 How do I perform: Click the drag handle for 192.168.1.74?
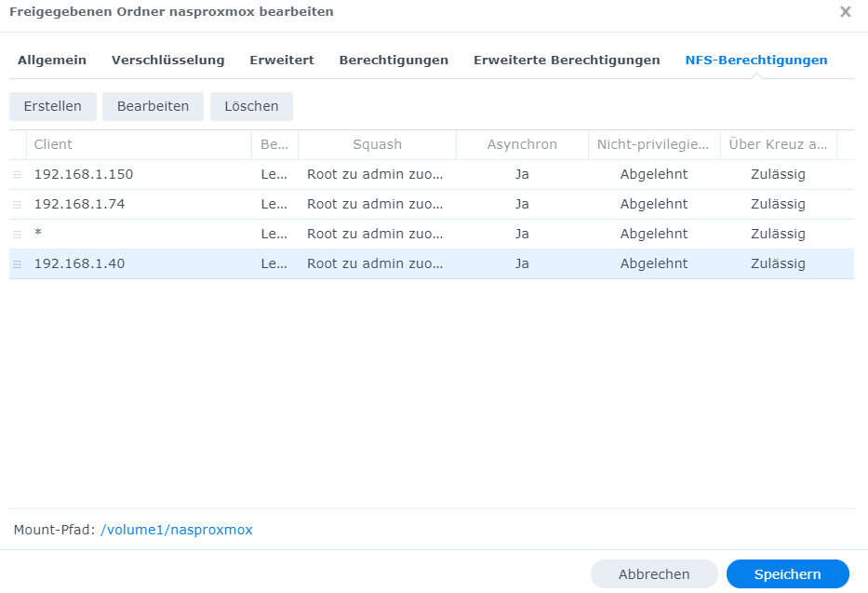tap(17, 205)
